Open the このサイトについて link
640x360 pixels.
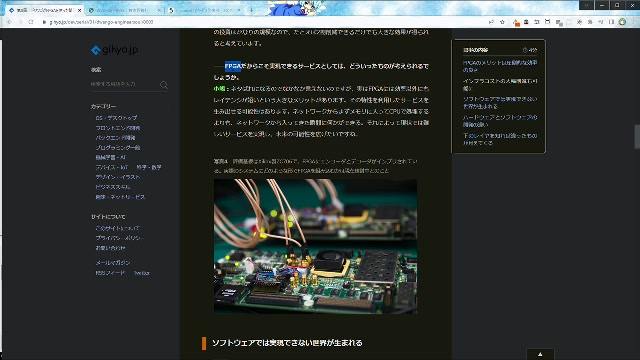(x=118, y=228)
